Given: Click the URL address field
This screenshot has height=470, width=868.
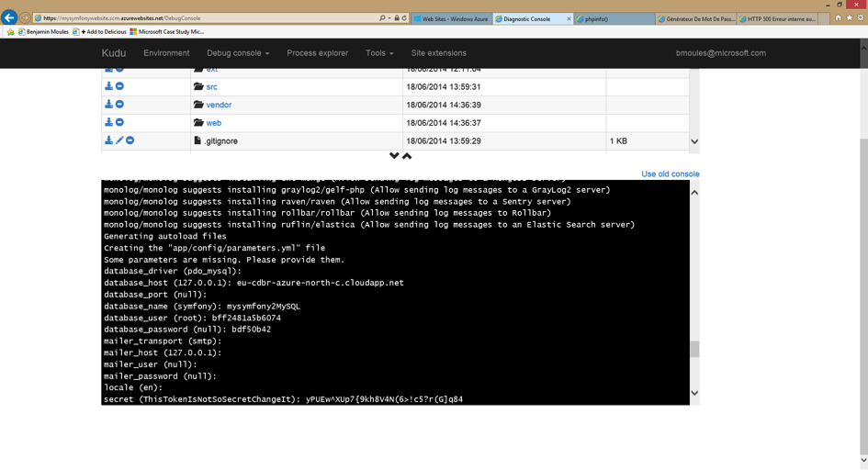Looking at the screenshot, I should point(205,18).
